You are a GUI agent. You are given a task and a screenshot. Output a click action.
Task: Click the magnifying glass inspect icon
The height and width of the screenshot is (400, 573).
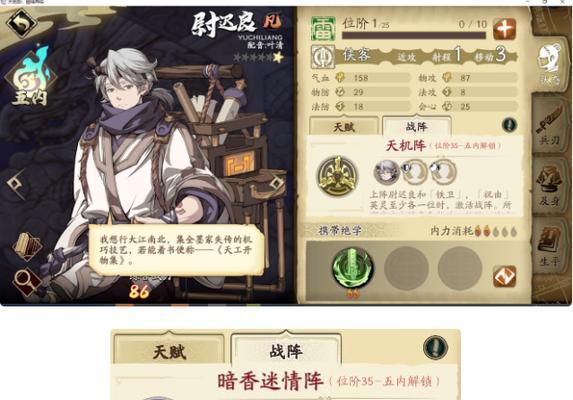point(28,282)
